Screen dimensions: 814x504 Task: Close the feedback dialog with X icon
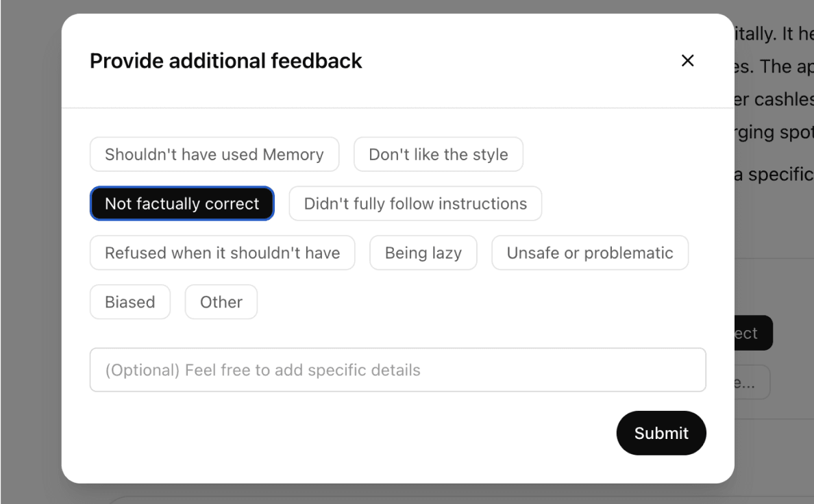[687, 61]
